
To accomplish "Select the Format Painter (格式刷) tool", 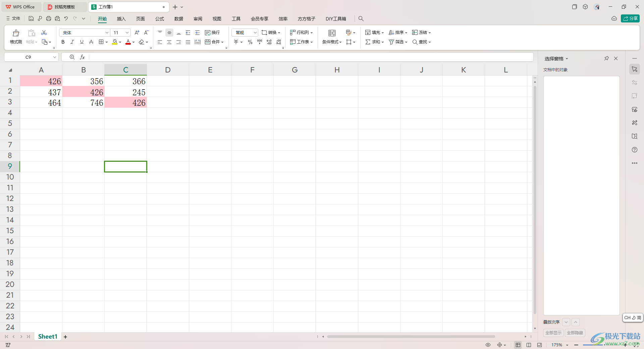I will click(16, 37).
